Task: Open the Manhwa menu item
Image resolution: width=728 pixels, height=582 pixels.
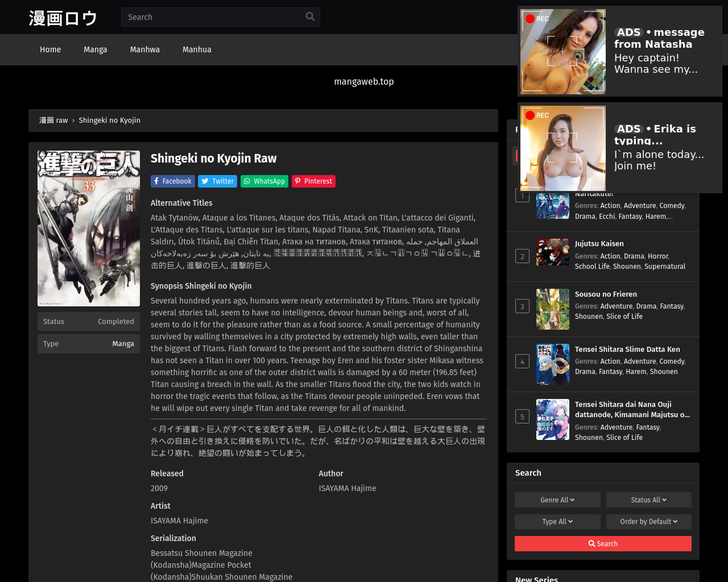Action: pos(145,50)
